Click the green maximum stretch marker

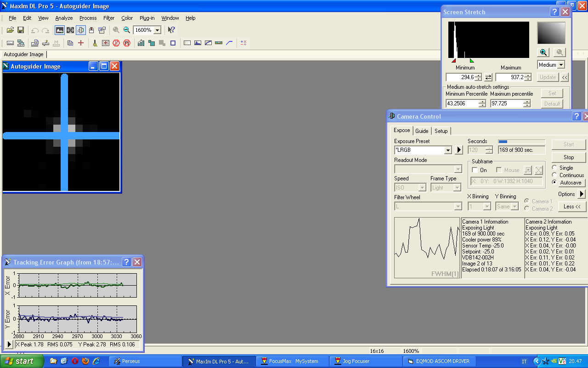pos(471,61)
